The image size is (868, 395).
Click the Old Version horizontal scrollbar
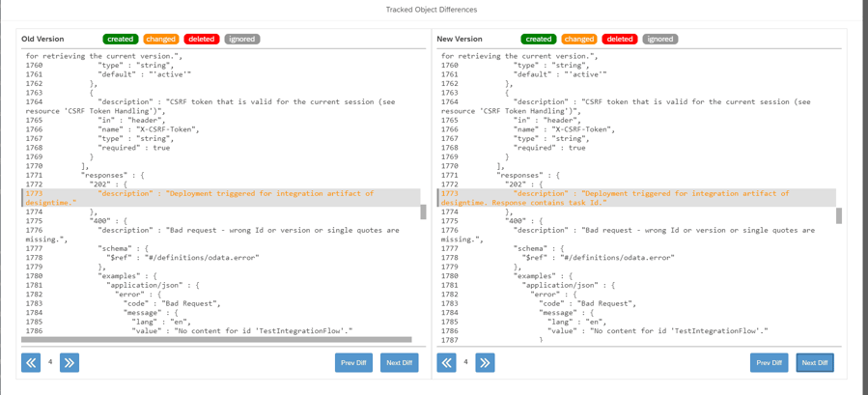point(216,339)
